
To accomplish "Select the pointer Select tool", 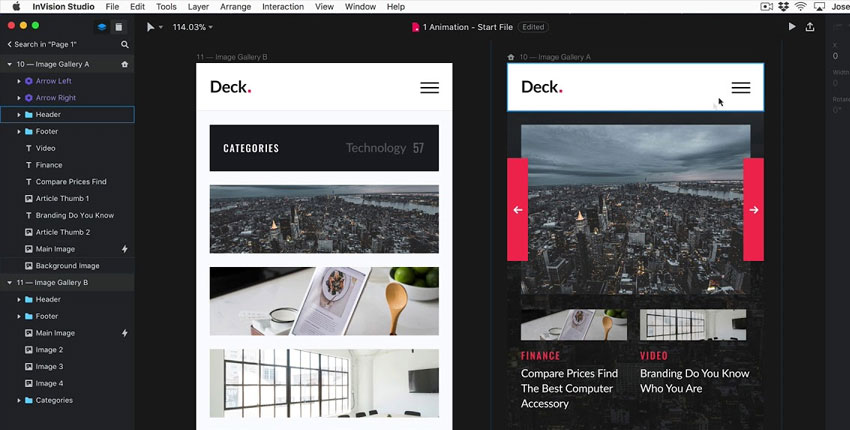I will coord(151,27).
